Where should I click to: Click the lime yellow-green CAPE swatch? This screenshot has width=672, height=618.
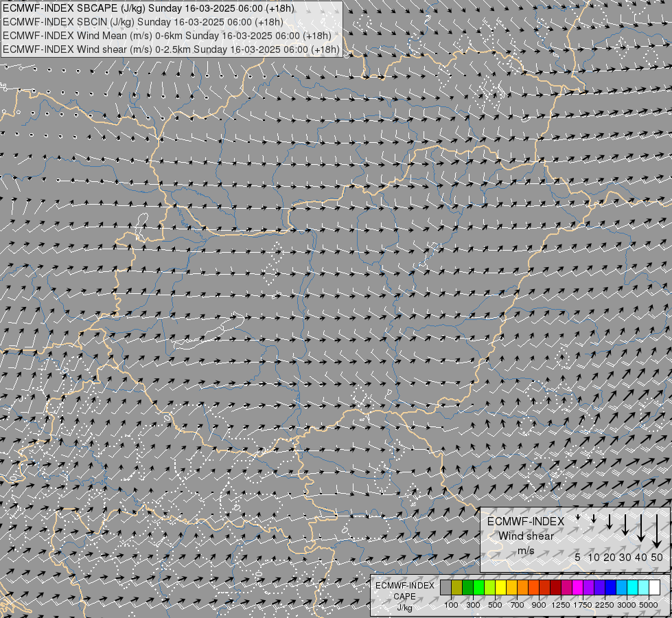(x=490, y=587)
